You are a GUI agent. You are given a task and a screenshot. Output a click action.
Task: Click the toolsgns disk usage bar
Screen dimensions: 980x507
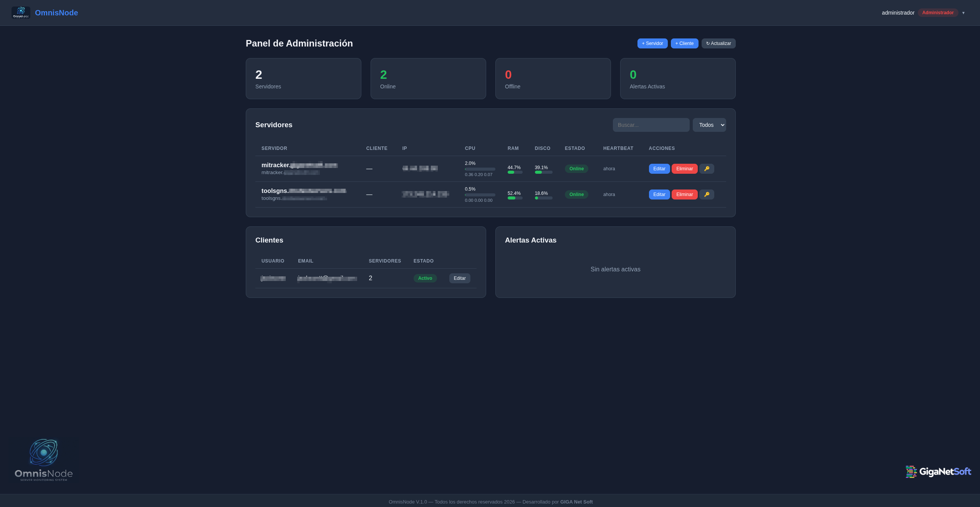click(543, 198)
